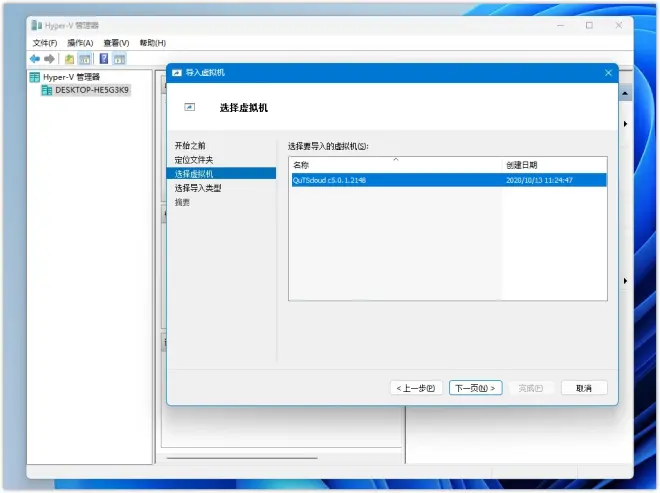Go to the 定位文件夹 wizard step
The width and height of the screenshot is (660, 493).
(x=194, y=160)
